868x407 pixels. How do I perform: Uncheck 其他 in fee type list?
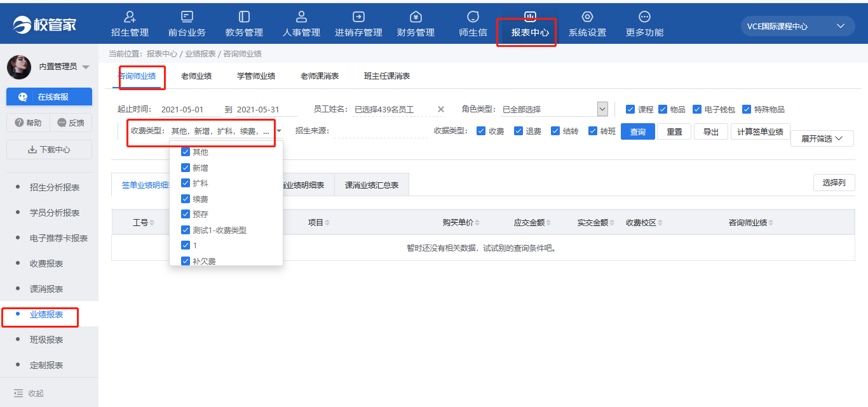(186, 152)
